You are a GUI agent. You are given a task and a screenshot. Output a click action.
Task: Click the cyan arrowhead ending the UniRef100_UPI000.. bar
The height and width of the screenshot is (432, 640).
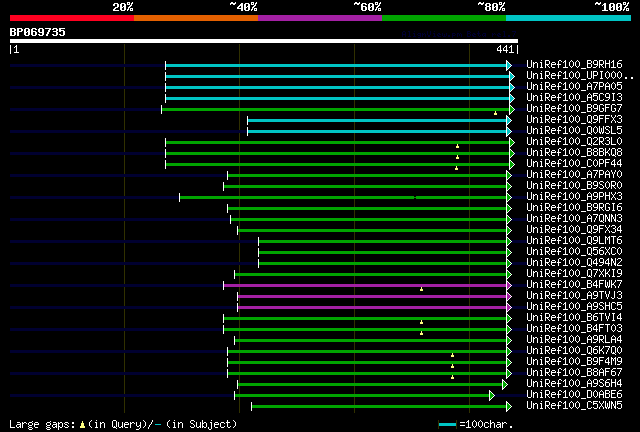point(512,76)
